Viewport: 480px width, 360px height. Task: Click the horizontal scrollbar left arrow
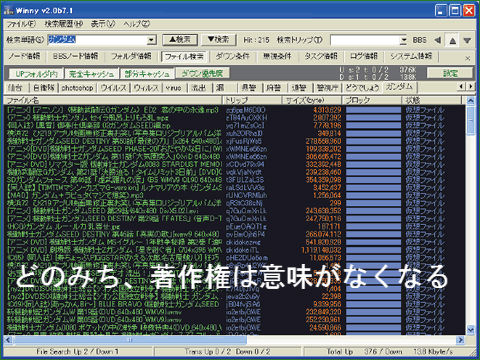[8, 340]
